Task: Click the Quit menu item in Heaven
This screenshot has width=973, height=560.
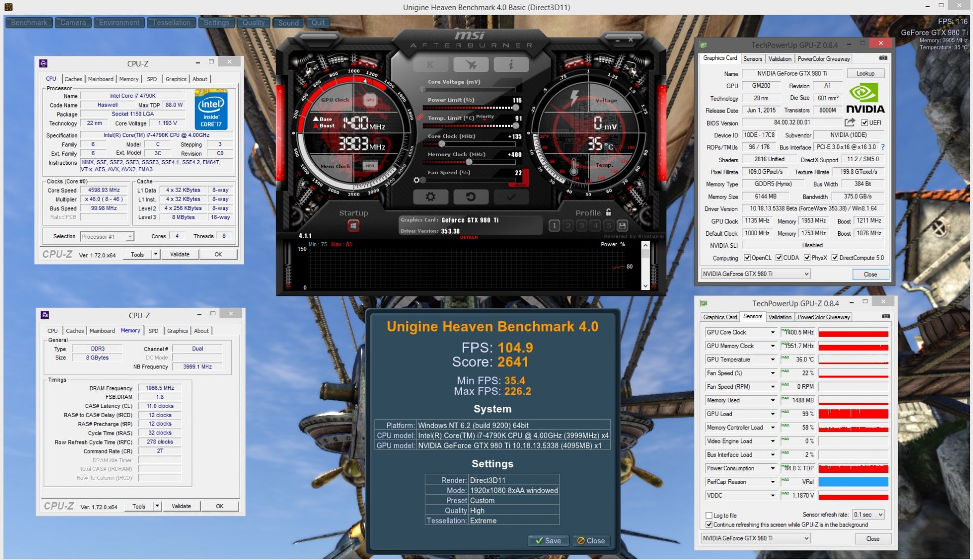Action: (318, 23)
